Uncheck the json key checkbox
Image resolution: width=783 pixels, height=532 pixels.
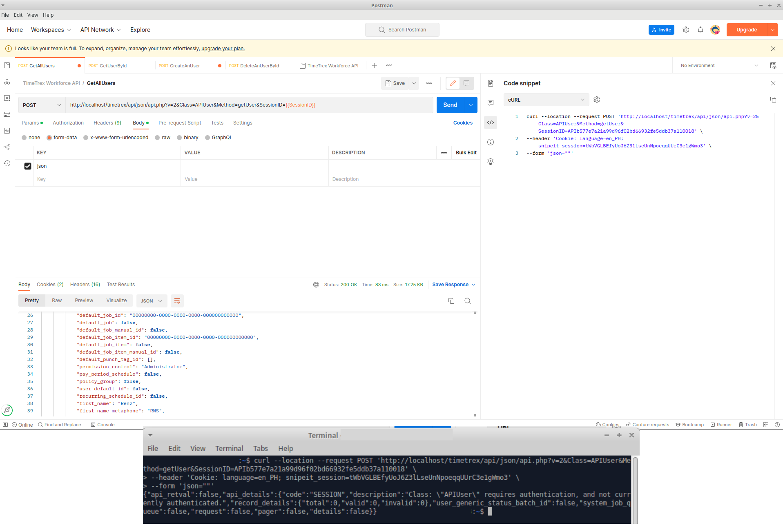point(28,166)
